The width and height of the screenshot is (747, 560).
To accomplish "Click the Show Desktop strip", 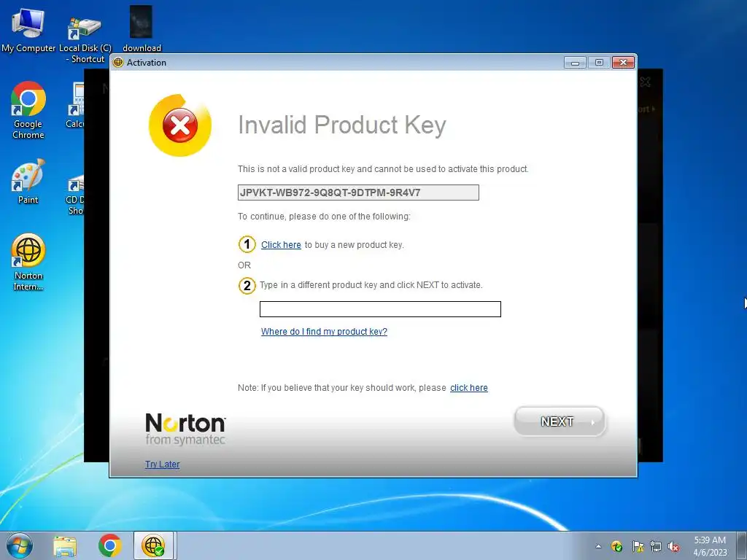I will point(742,545).
